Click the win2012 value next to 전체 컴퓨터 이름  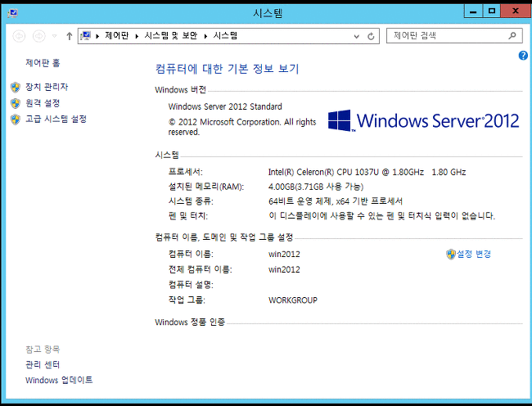point(284,270)
